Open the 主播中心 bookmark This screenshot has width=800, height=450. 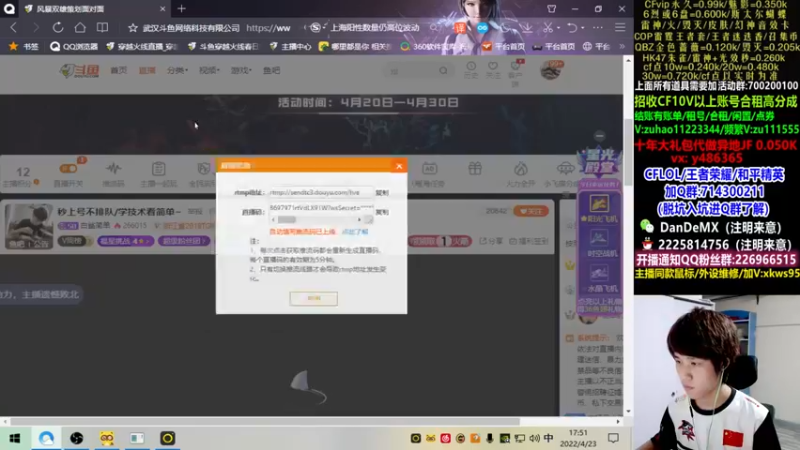click(x=290, y=46)
